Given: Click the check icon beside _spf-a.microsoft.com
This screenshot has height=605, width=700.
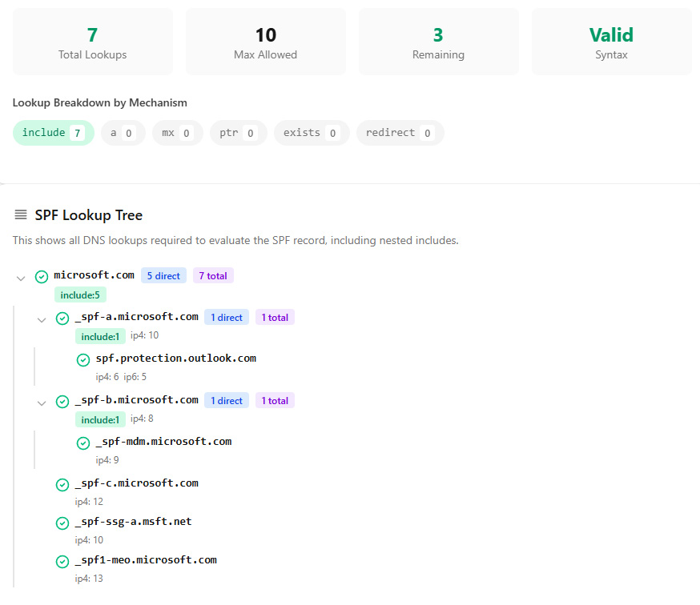Looking at the screenshot, I should coord(62,319).
